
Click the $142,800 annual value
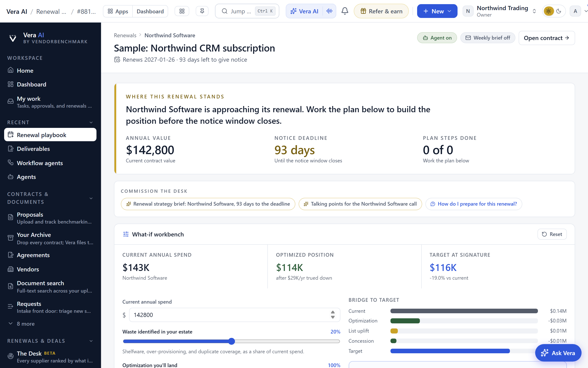click(x=150, y=150)
